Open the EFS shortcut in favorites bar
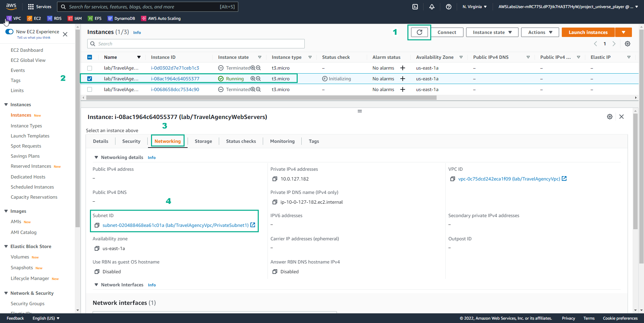 click(95, 18)
